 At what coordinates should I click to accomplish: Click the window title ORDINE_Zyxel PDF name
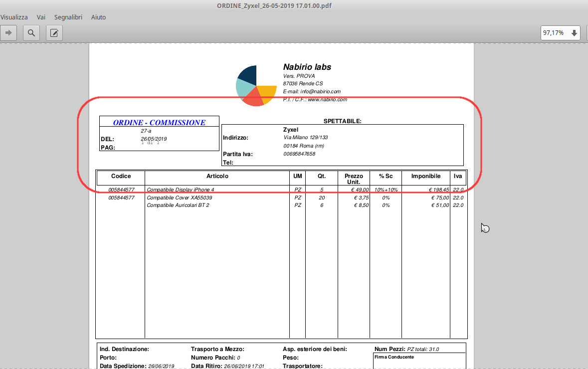274,5
